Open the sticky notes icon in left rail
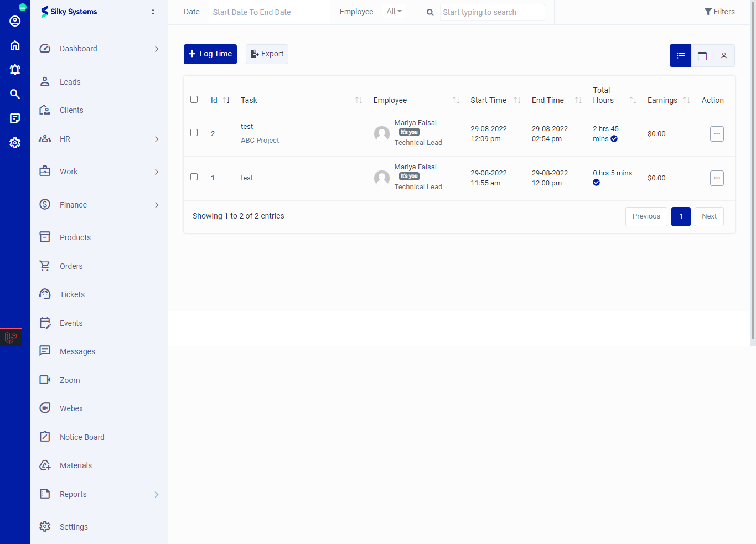Screen dimensions: 756x544 [15, 118]
